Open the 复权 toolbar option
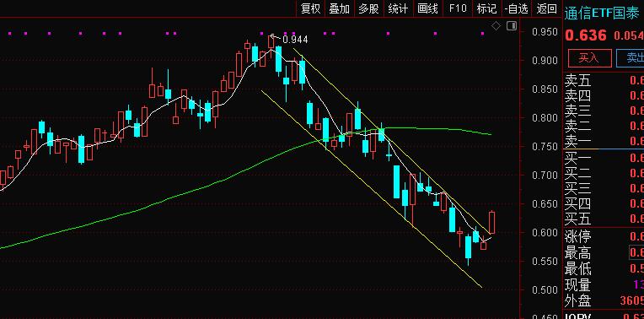644x319 pixels. 310,8
